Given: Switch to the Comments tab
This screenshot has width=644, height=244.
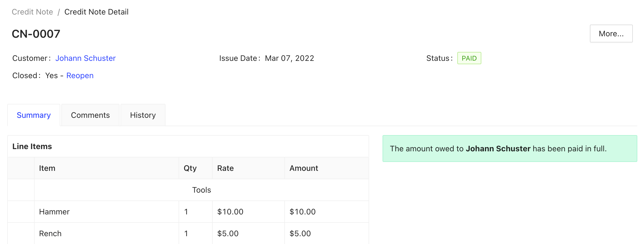Looking at the screenshot, I should [x=90, y=115].
